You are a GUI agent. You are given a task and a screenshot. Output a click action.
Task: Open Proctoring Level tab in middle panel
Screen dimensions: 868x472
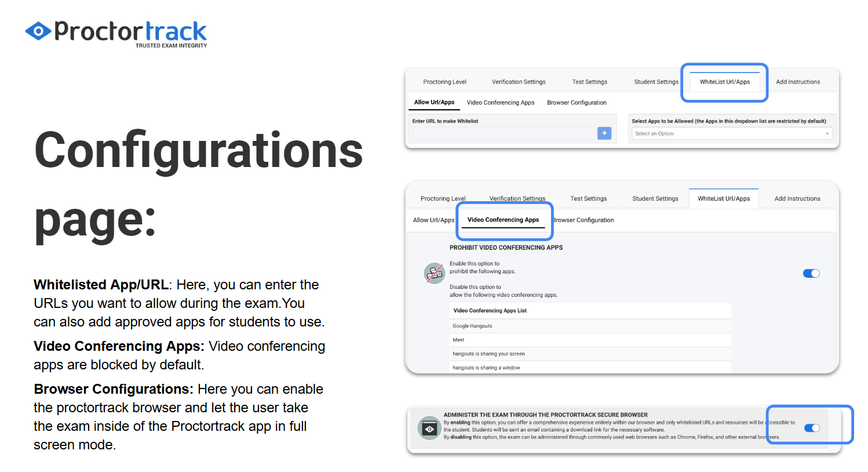(x=443, y=198)
